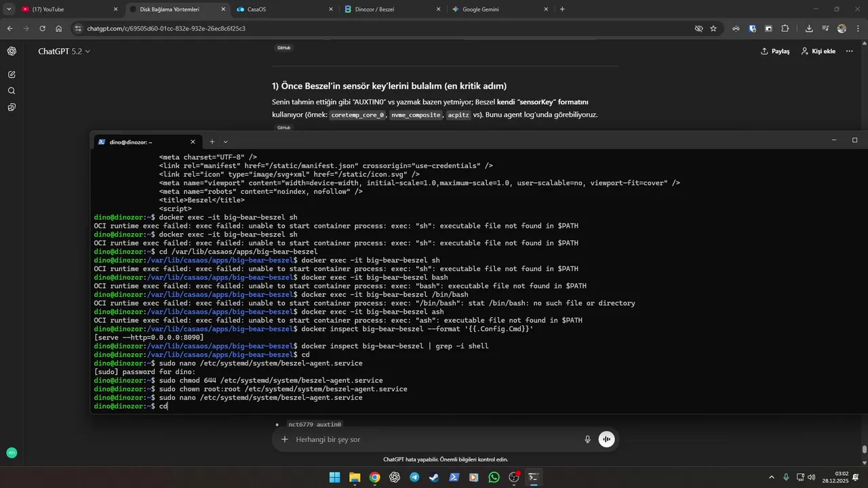Go back in the browser
Screen dimensions: 868x488
[x=9, y=28]
